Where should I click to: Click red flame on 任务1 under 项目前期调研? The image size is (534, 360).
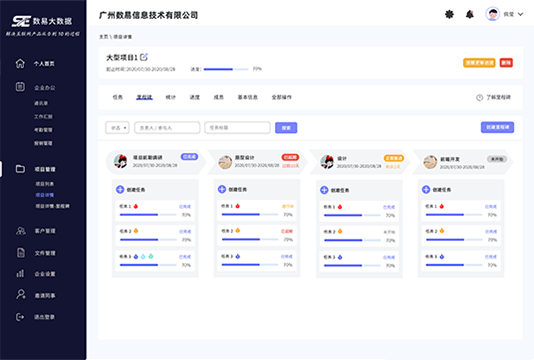[136, 206]
